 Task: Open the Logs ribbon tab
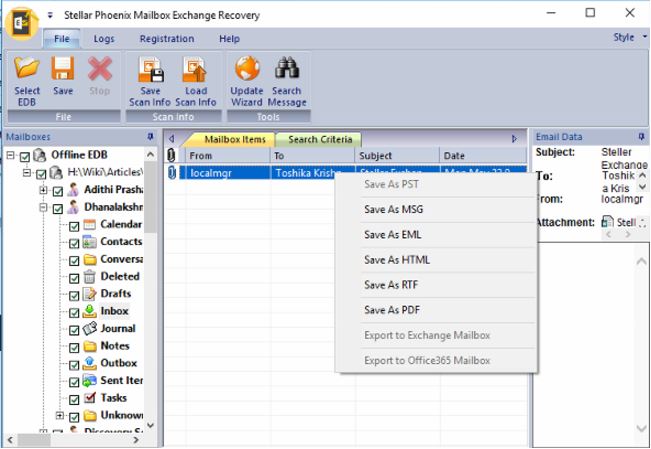pyautogui.click(x=104, y=39)
